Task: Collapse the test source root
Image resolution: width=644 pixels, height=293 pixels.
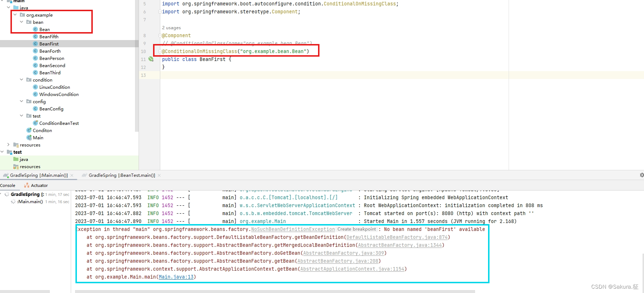Action: coord(2,152)
